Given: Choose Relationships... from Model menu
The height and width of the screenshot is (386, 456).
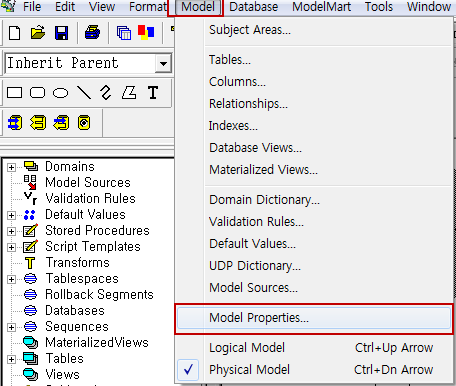Looking at the screenshot, I should (313, 104).
